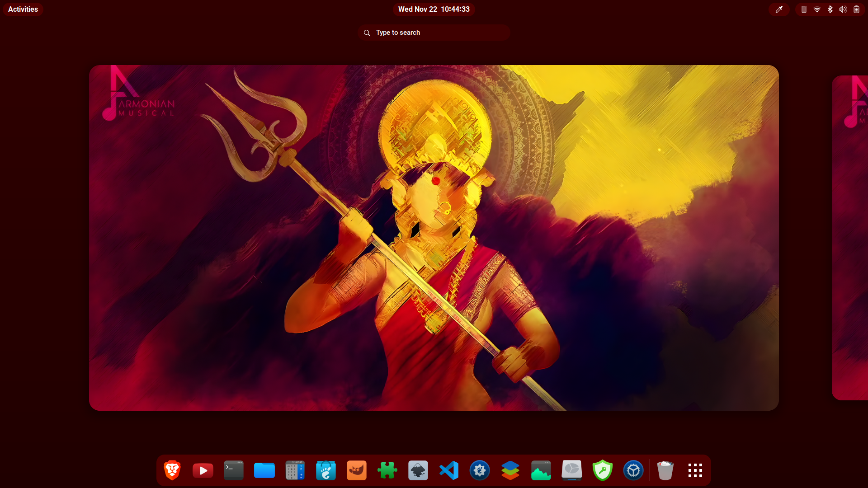Switch to the adjacent workspace on the right
Screen dimensions: 868x488
pyautogui.click(x=850, y=238)
